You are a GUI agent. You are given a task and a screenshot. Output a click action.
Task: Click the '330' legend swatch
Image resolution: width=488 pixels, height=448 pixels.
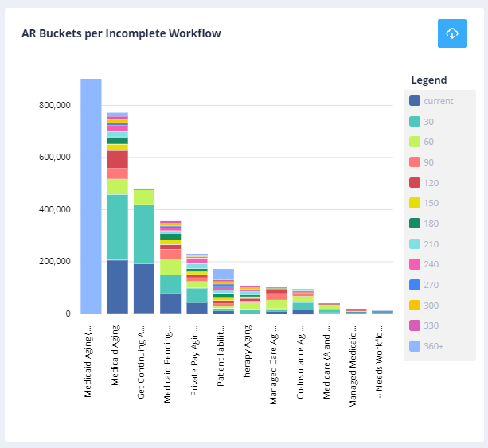(414, 325)
